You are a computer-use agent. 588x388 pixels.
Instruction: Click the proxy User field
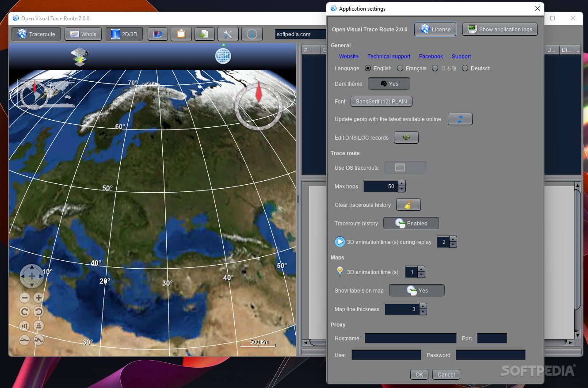(386, 355)
